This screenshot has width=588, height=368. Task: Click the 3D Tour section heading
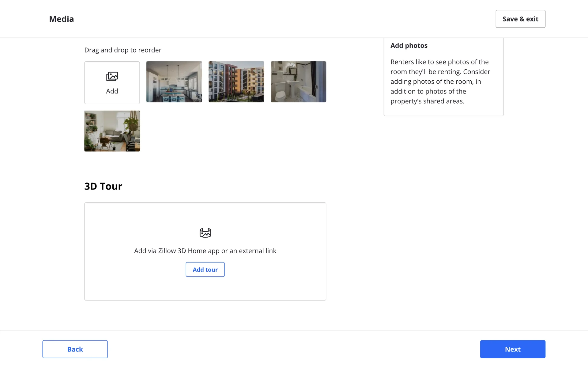(x=103, y=186)
